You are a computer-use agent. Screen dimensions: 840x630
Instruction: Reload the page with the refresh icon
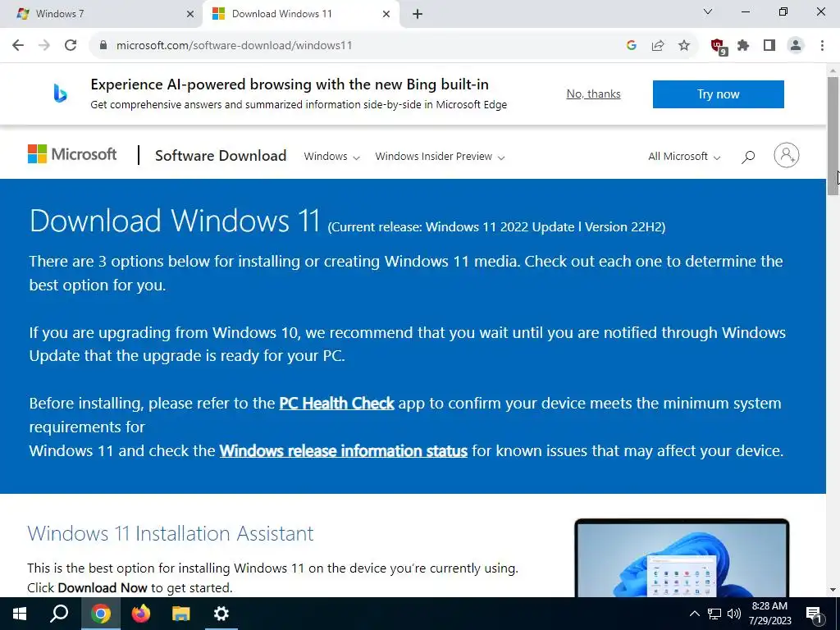pyautogui.click(x=71, y=46)
